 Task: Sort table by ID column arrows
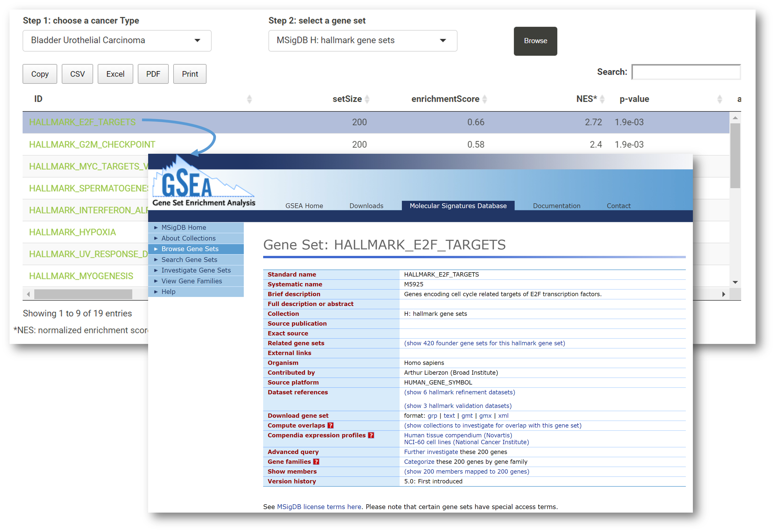(x=249, y=99)
